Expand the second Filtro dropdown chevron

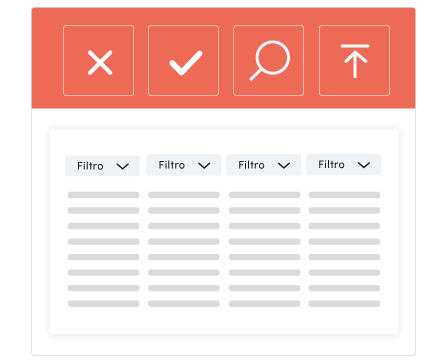(x=204, y=165)
